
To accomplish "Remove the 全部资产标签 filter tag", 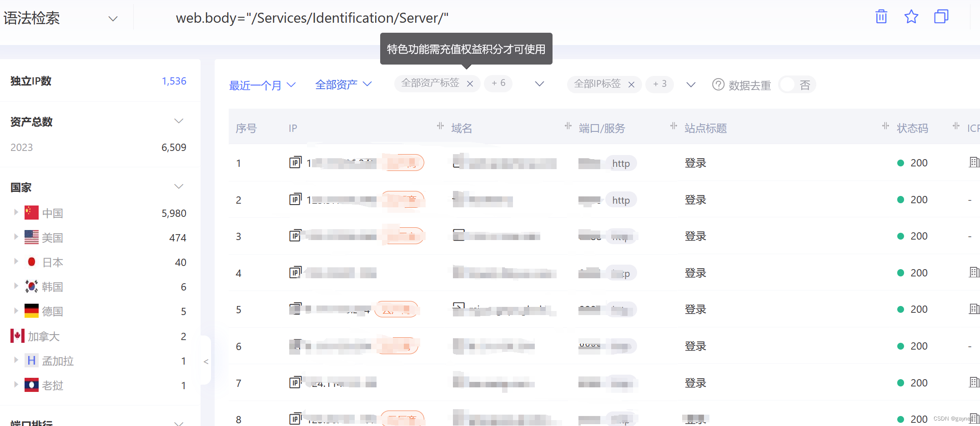I will point(470,84).
